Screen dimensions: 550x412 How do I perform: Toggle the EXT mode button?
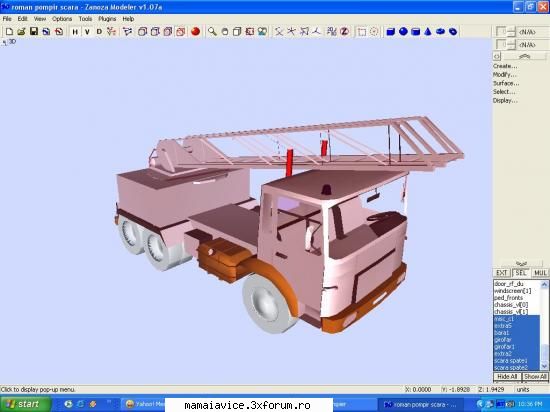coord(502,273)
